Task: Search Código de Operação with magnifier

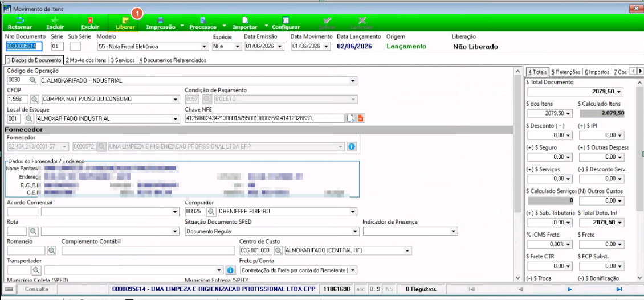Action: pos(32,80)
